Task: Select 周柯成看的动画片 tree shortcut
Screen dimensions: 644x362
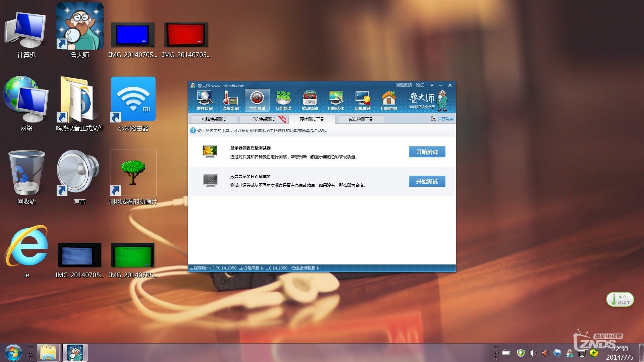Action: tap(133, 178)
